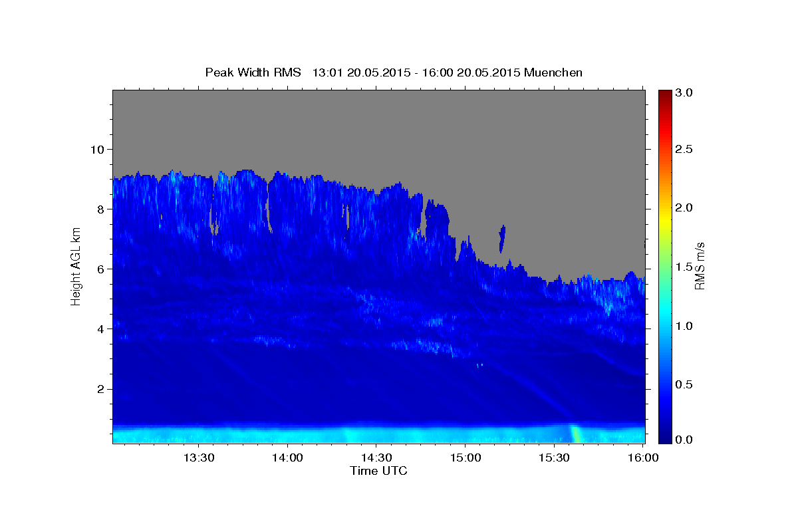This screenshot has height=532, width=798.
Task: Click the colorbar value 3.0
Action: pyautogui.click(x=684, y=93)
